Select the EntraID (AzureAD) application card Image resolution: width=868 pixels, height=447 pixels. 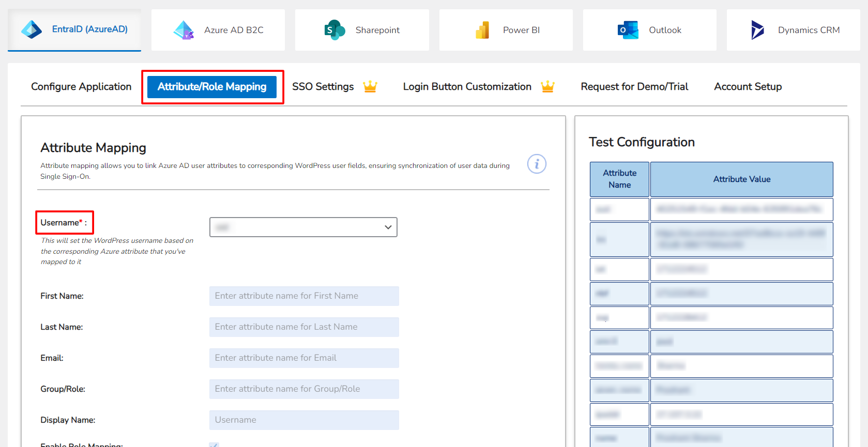[74, 30]
